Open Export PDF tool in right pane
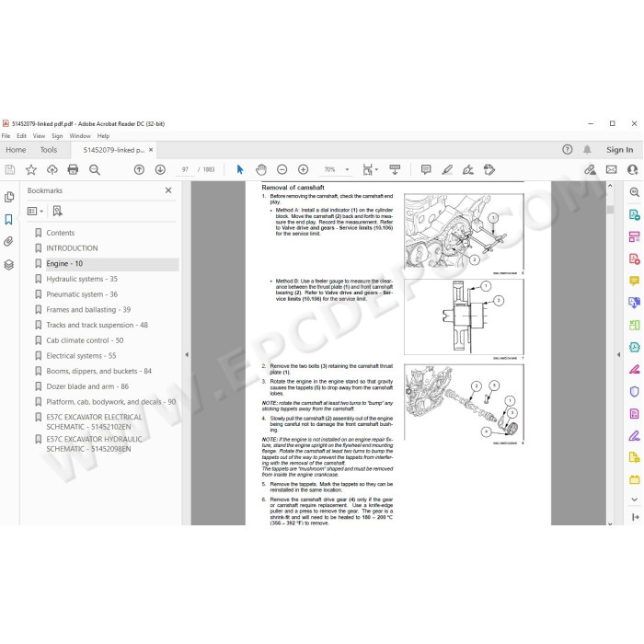The height and width of the screenshot is (644, 644). coord(634,214)
